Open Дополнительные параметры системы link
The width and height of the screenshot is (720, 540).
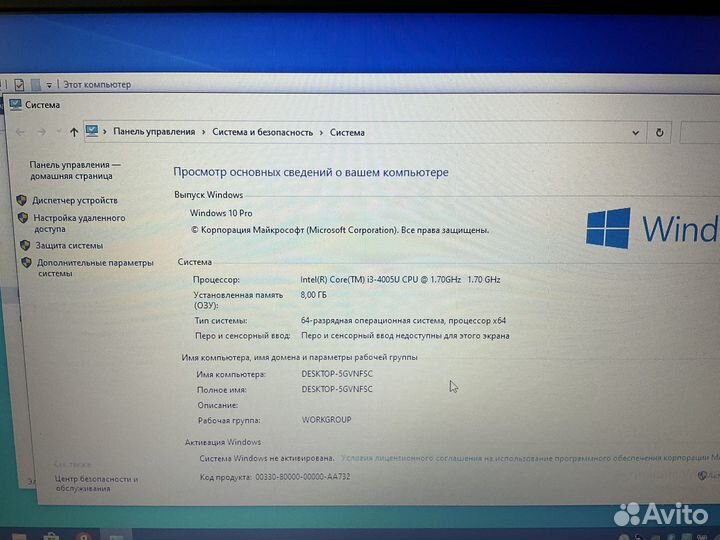pos(95,268)
